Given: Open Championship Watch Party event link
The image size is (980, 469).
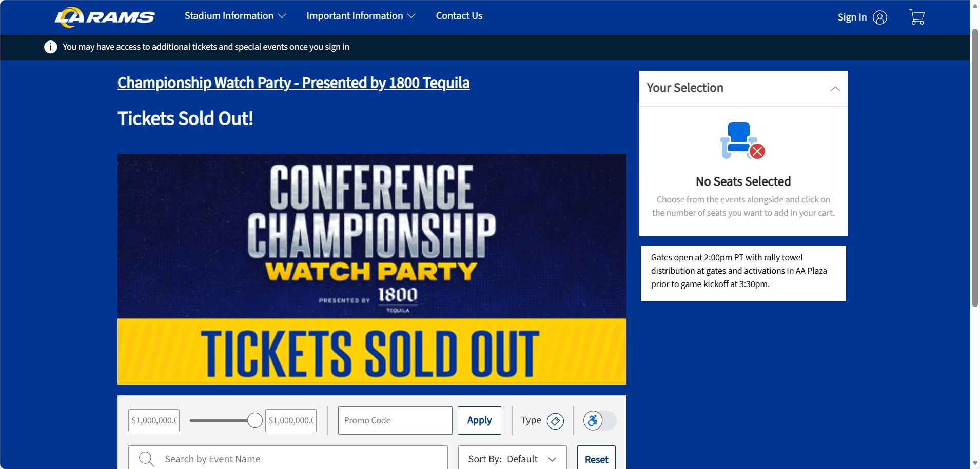Looking at the screenshot, I should pyautogui.click(x=293, y=83).
